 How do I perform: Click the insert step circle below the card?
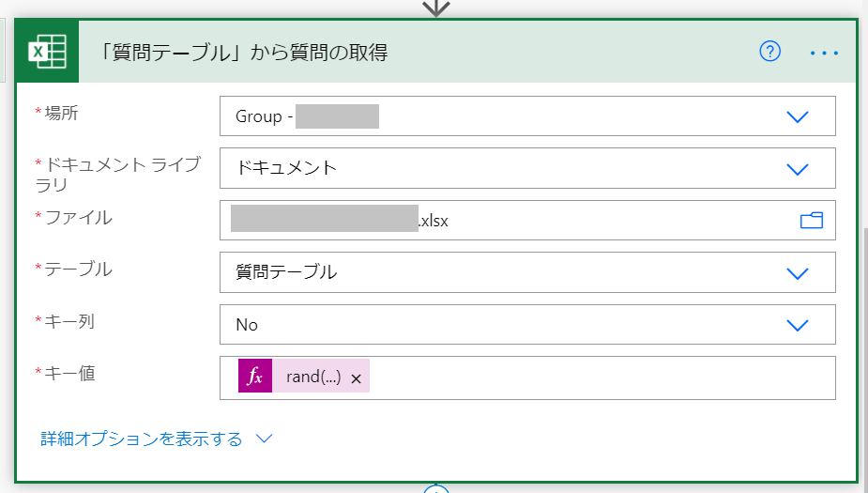click(435, 489)
